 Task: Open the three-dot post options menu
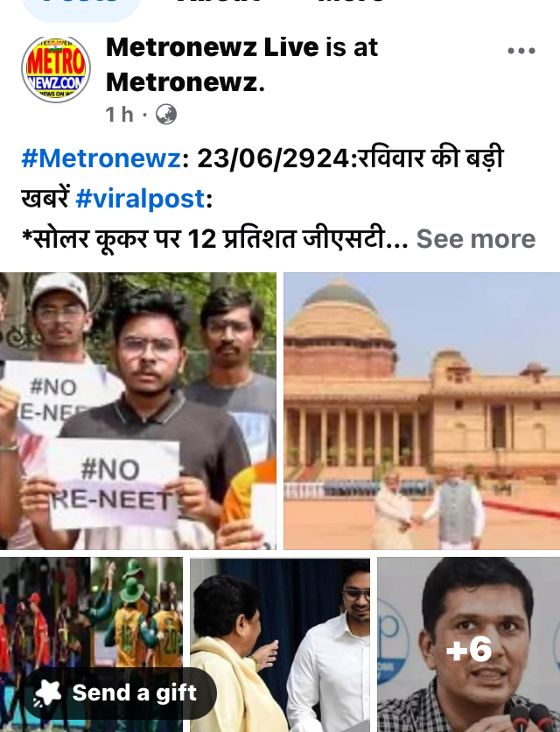(x=521, y=51)
